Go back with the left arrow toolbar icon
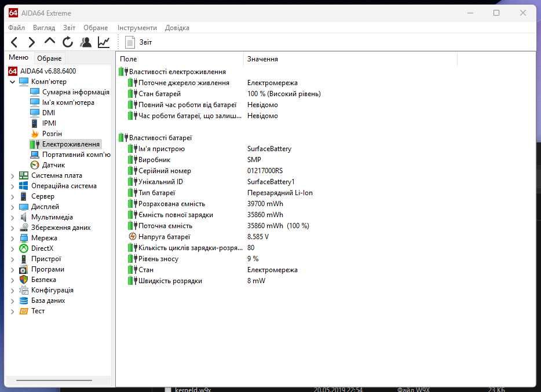Image resolution: width=541 pixels, height=392 pixels. coord(14,42)
